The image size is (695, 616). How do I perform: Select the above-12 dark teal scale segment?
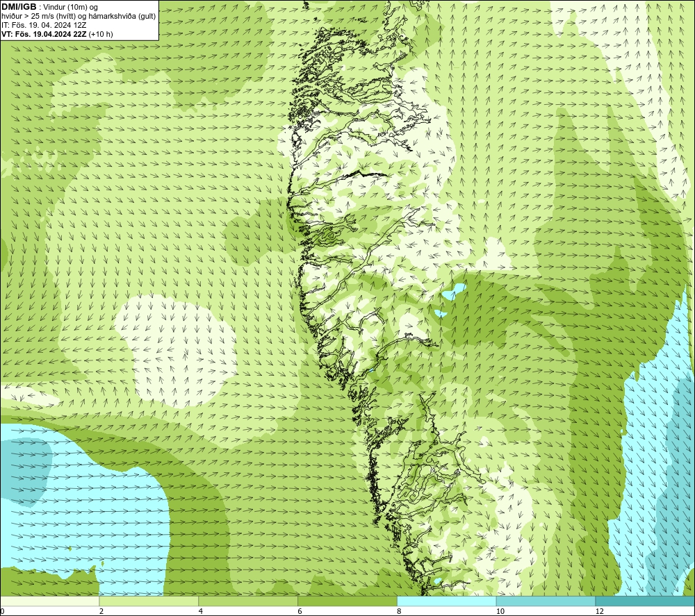pyautogui.click(x=646, y=601)
